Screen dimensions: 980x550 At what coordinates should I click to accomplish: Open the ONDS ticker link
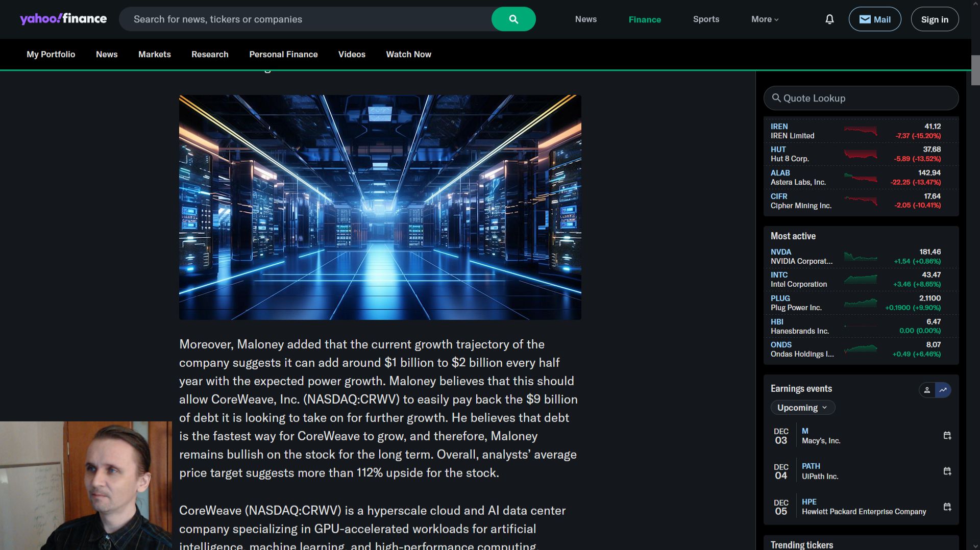[781, 344]
